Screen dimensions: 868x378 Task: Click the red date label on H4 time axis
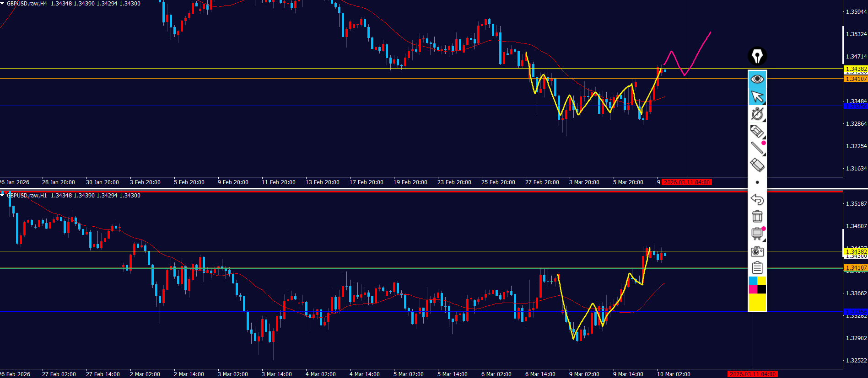click(686, 182)
